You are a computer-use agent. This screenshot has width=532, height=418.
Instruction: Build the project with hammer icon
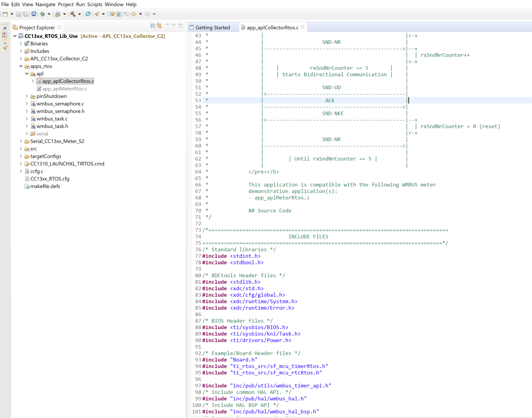pyautogui.click(x=73, y=14)
